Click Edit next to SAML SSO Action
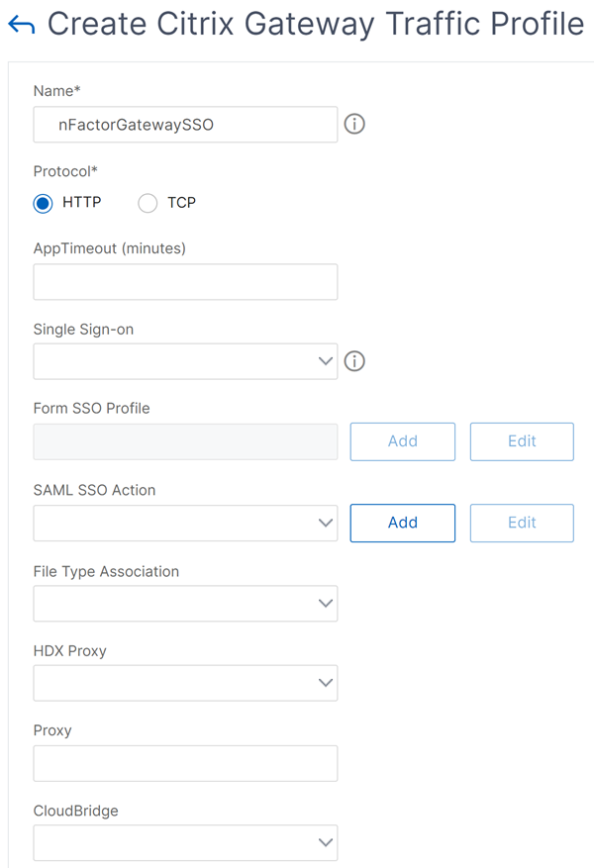 [x=522, y=523]
